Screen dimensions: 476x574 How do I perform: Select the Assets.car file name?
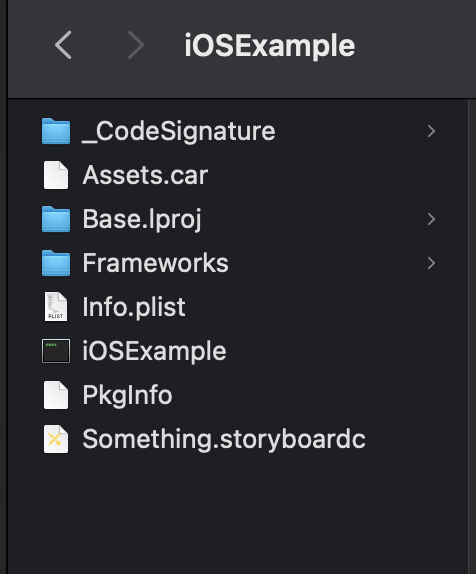point(145,175)
